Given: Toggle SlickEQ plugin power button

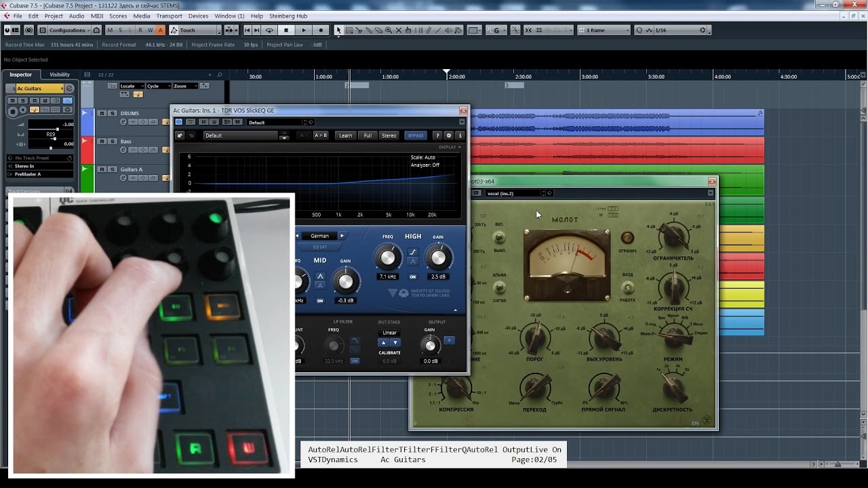Looking at the screenshot, I should (x=179, y=122).
